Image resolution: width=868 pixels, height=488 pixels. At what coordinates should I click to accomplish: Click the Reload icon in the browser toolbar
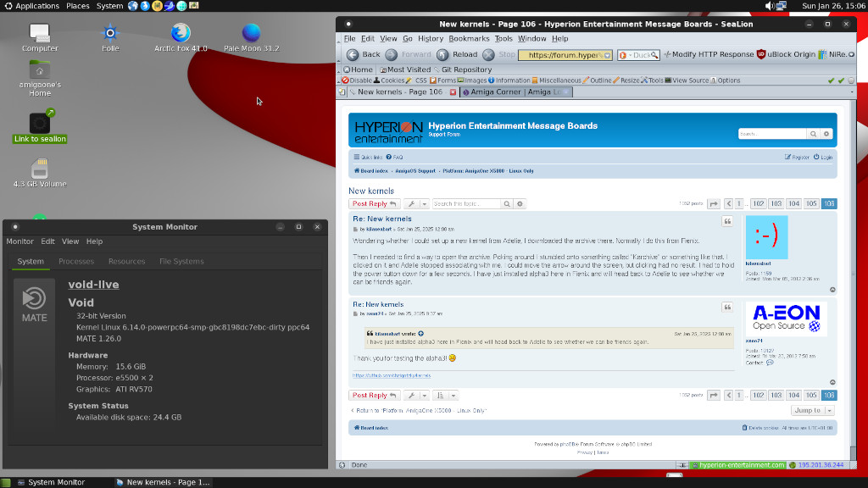[x=442, y=54]
